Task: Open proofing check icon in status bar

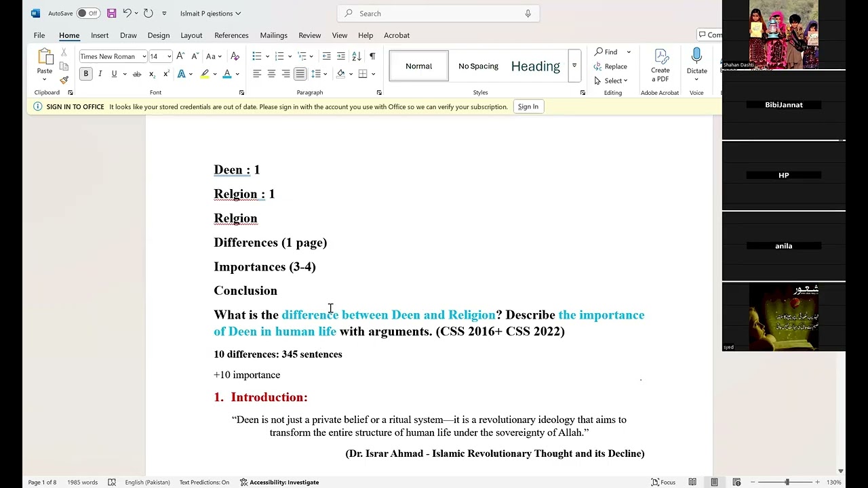Action: click(112, 482)
